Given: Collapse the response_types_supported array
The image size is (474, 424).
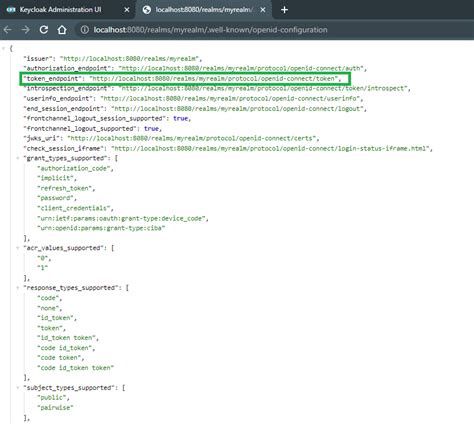Looking at the screenshot, I should (x=18, y=288).
